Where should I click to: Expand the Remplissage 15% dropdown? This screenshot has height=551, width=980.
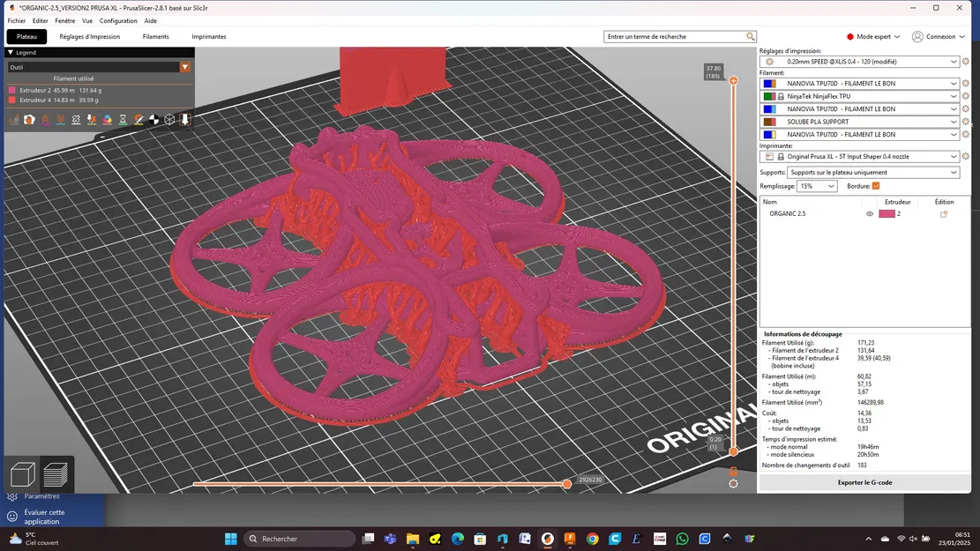point(817,186)
